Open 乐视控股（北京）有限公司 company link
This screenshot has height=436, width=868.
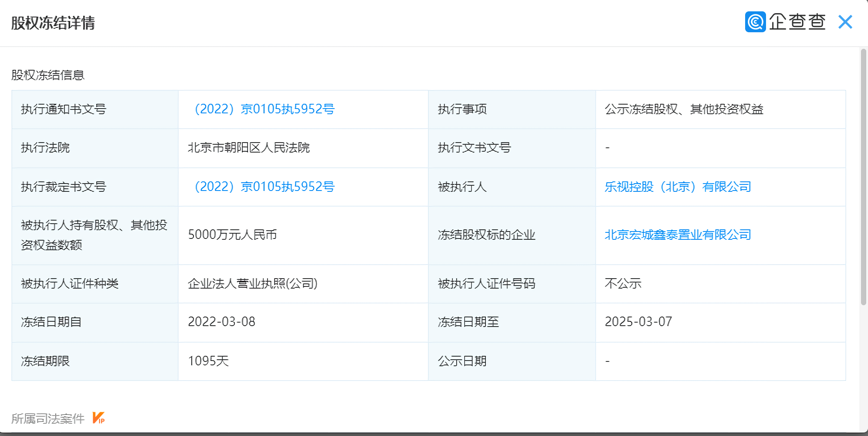[x=678, y=187]
